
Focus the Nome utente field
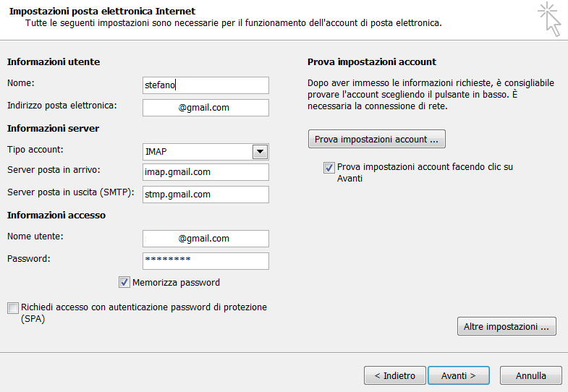pos(205,239)
